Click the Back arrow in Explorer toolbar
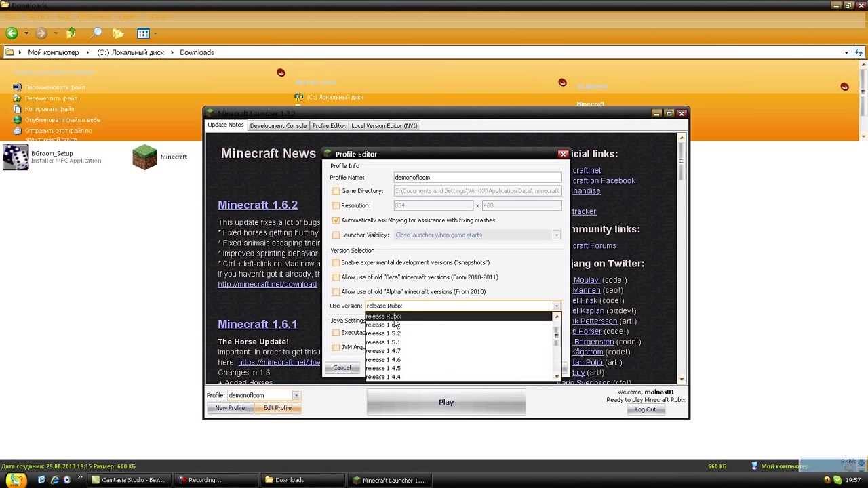The image size is (868, 488). tap(12, 33)
